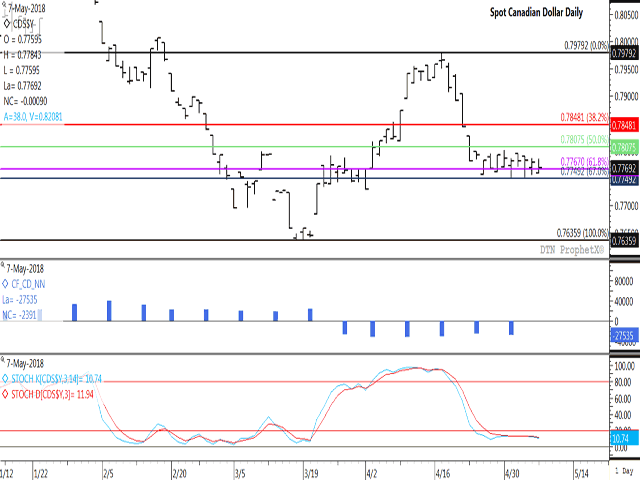Viewport: 640px width, 480px height.
Task: Click the purple 0.77670 (61.8%) retracement label
Action: point(584,162)
